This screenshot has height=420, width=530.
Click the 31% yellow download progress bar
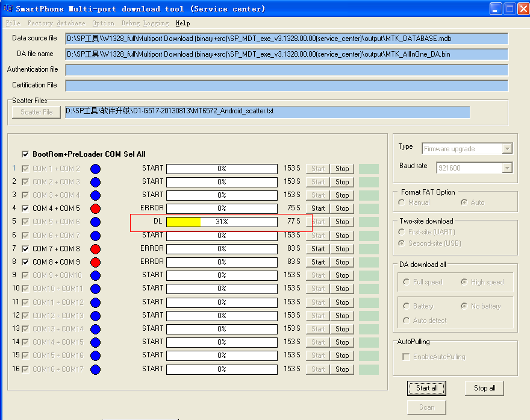222,222
